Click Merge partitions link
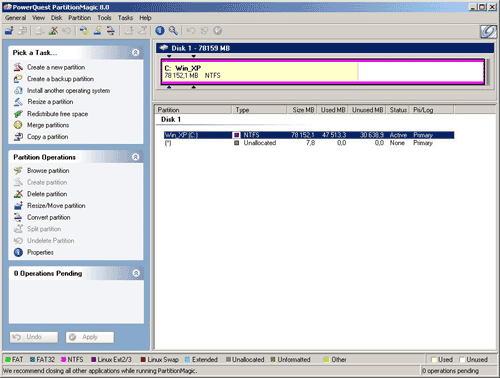500x378 pixels. tap(48, 125)
